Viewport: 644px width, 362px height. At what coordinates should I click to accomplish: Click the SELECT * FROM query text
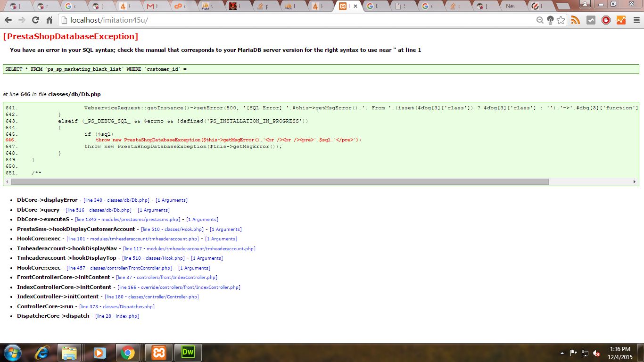coord(96,69)
